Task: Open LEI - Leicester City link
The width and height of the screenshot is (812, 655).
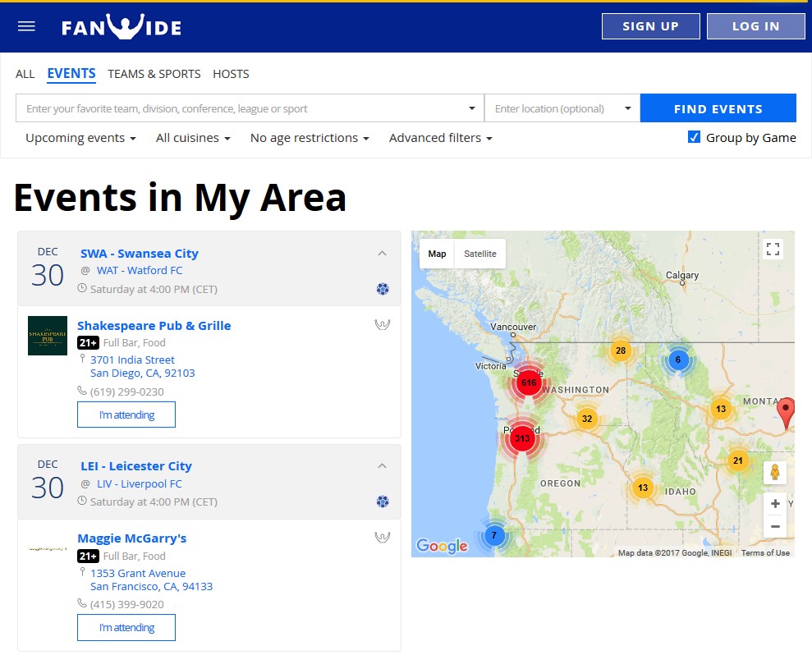Action: click(136, 466)
